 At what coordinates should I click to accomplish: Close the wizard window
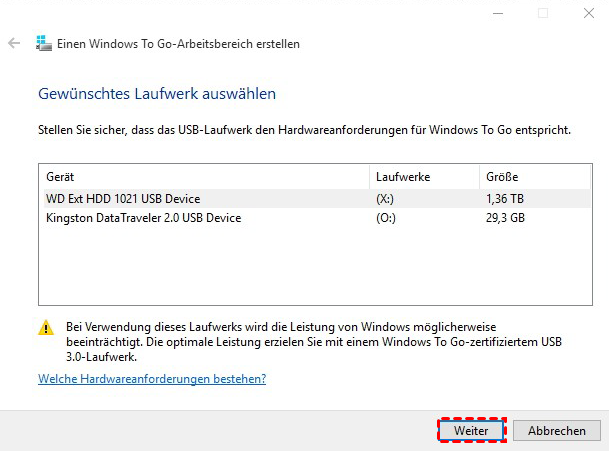point(589,13)
